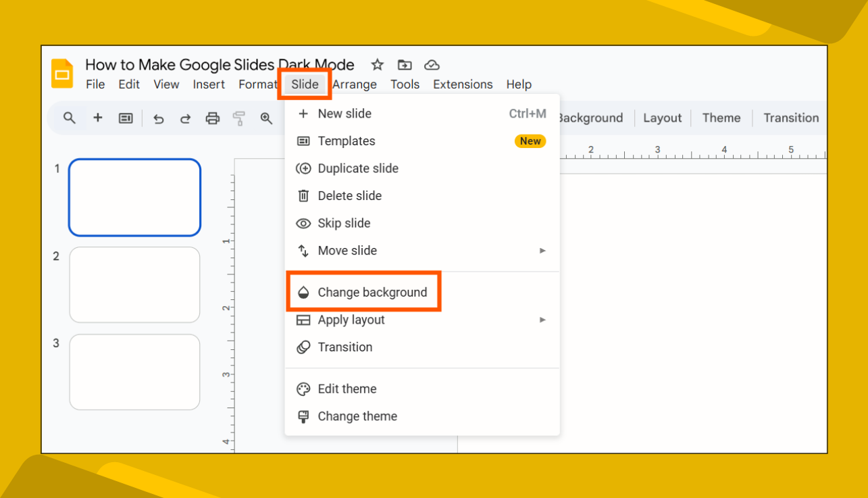Click the Google Slides home logo
Image resolution: width=868 pixels, height=498 pixels.
pos(61,74)
